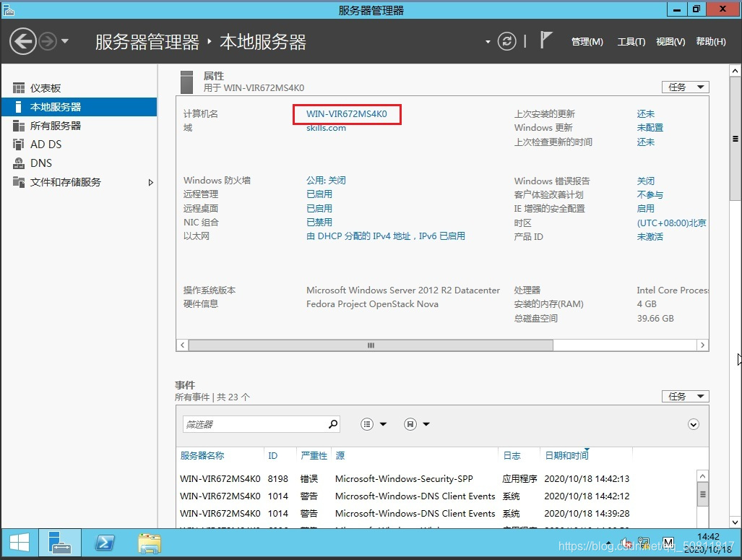Open the events query list icon
The height and width of the screenshot is (560, 742).
click(367, 424)
